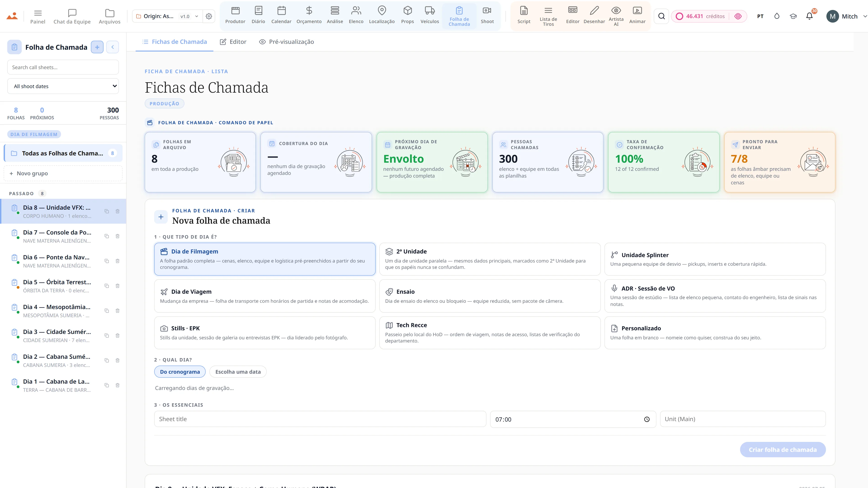The width and height of the screenshot is (868, 488).
Task: Select Tech Recce day type
Action: pos(490,332)
